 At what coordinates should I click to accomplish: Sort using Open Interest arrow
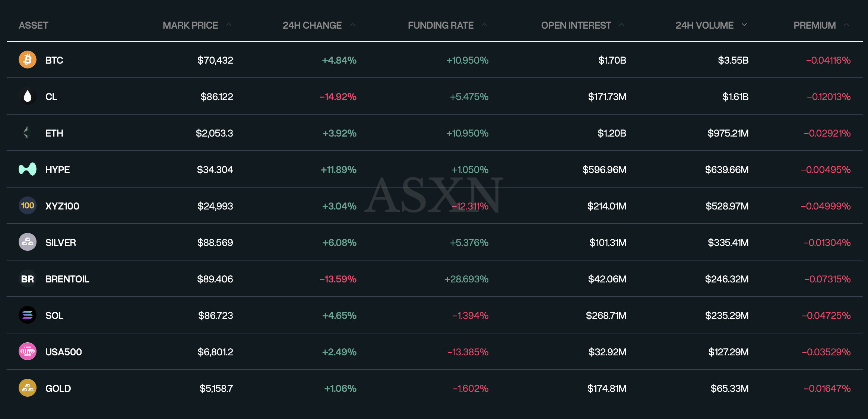tap(622, 25)
